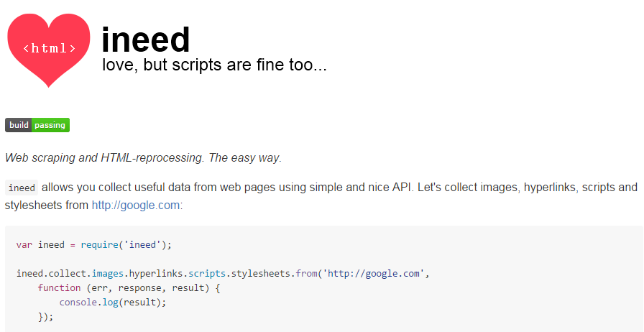644x332 pixels.
Task: Open the http://google.com hyperlink in paragraph
Action: (137, 205)
